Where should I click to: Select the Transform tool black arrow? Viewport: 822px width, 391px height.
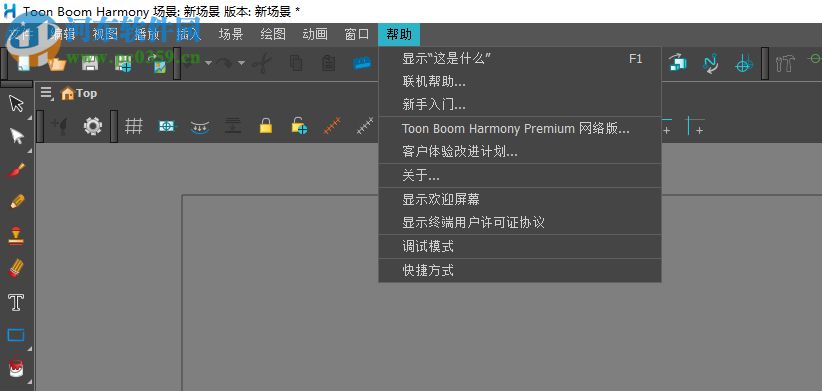point(17,103)
